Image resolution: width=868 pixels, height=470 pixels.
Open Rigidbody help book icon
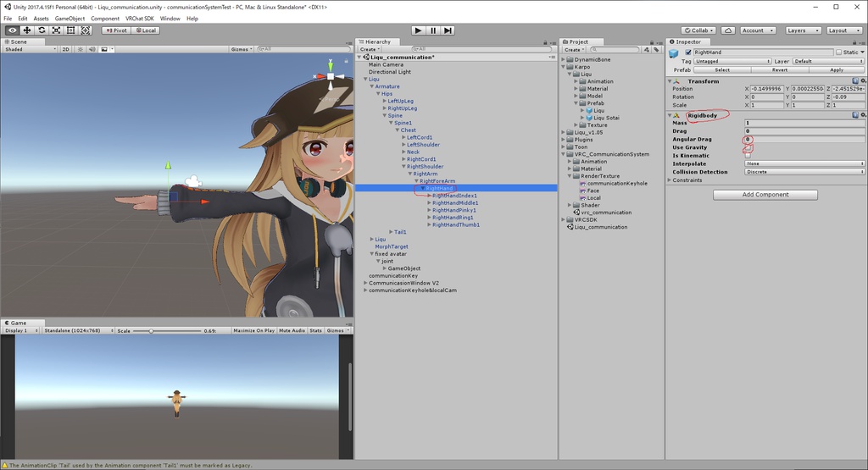click(x=856, y=115)
